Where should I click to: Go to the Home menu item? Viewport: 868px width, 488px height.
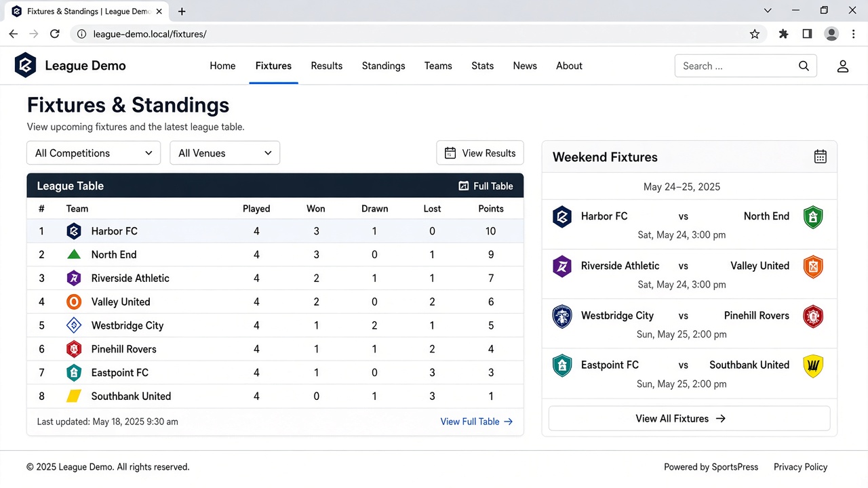(x=222, y=66)
